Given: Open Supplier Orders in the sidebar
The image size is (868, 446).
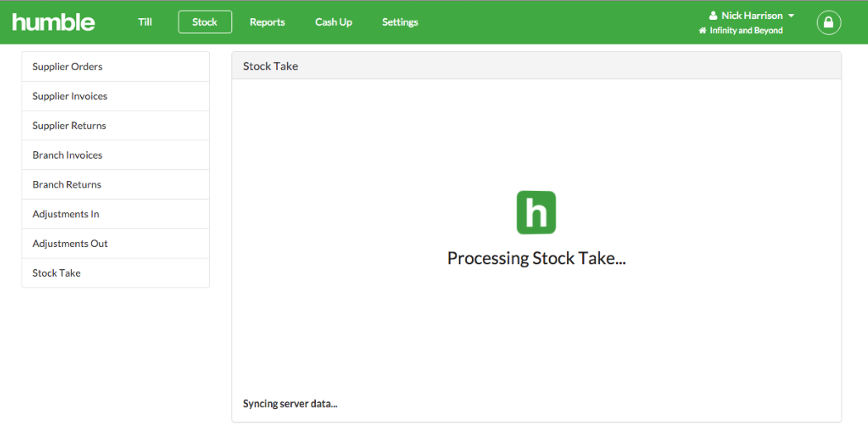Looking at the screenshot, I should pyautogui.click(x=116, y=66).
